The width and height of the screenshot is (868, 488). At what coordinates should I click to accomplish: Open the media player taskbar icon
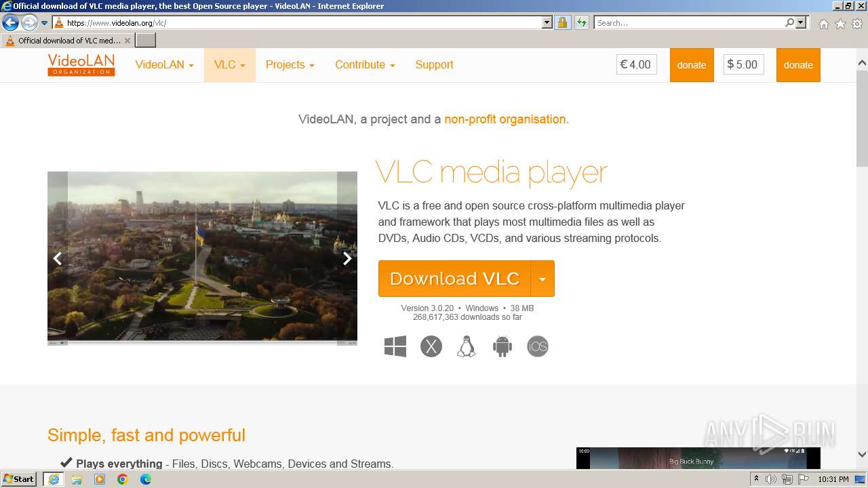[100, 479]
